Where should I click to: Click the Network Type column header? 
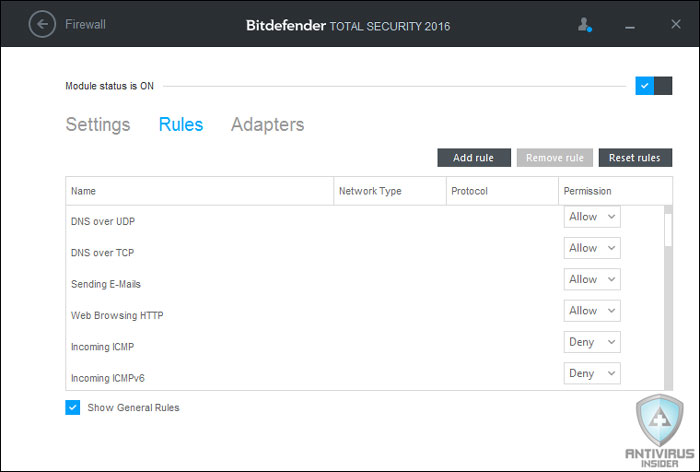pyautogui.click(x=390, y=191)
